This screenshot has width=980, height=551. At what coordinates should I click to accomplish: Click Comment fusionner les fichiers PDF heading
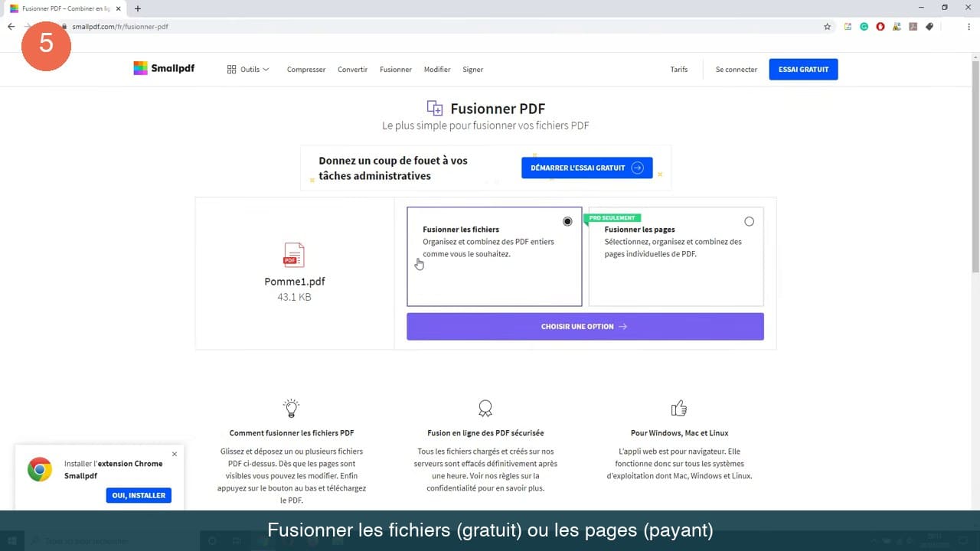point(292,433)
